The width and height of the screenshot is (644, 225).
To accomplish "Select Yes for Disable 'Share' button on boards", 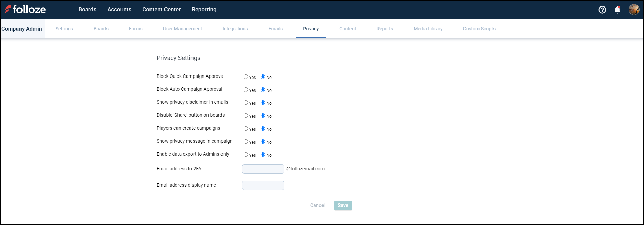I will (246, 116).
